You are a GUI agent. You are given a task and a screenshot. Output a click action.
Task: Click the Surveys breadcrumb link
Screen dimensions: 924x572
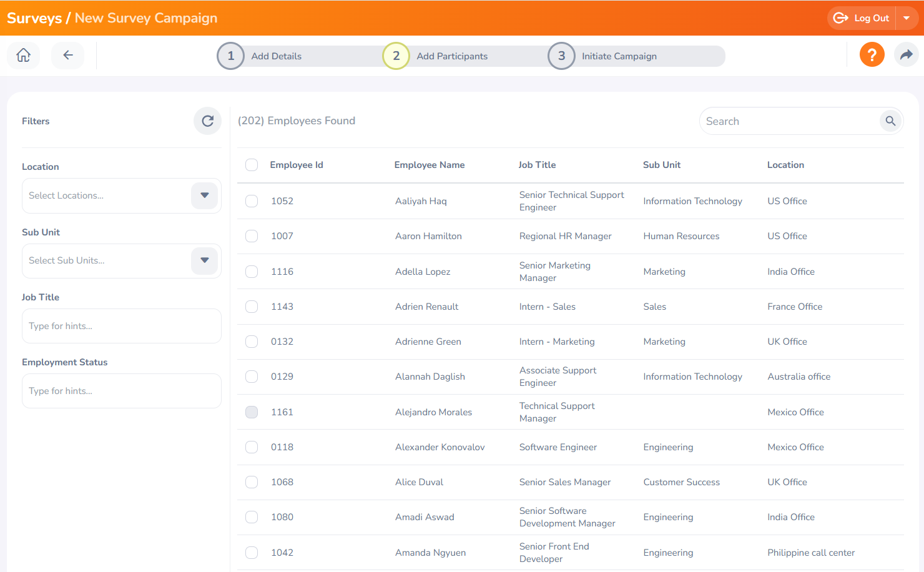[34, 18]
